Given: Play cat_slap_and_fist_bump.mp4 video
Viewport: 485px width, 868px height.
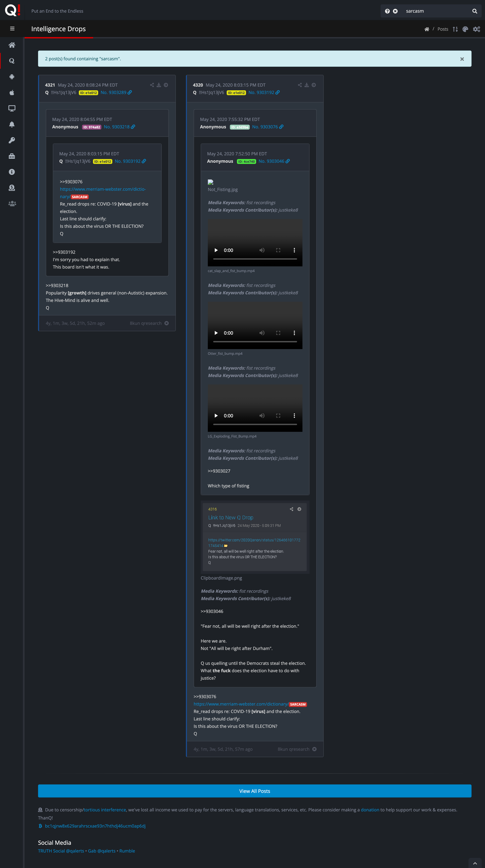Looking at the screenshot, I should (216, 250).
